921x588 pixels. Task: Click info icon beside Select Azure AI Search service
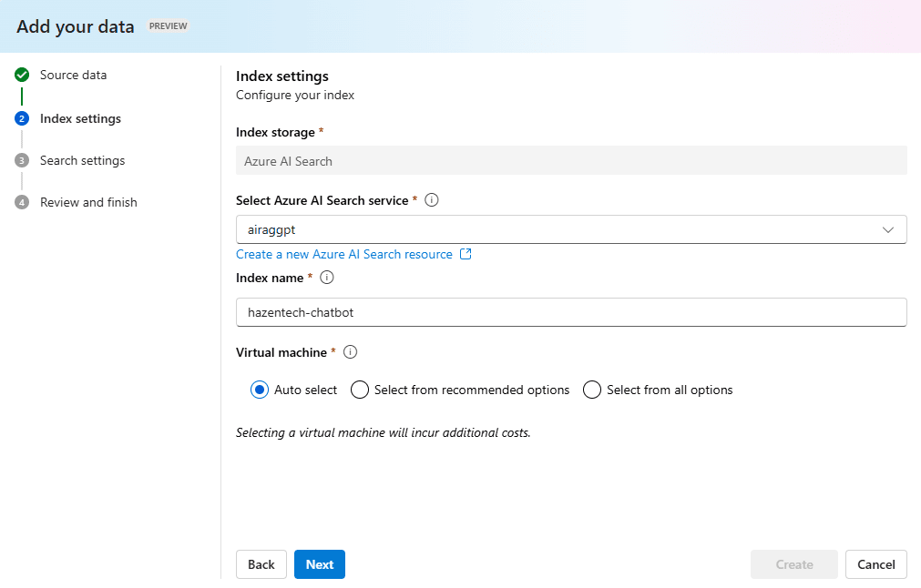point(432,200)
